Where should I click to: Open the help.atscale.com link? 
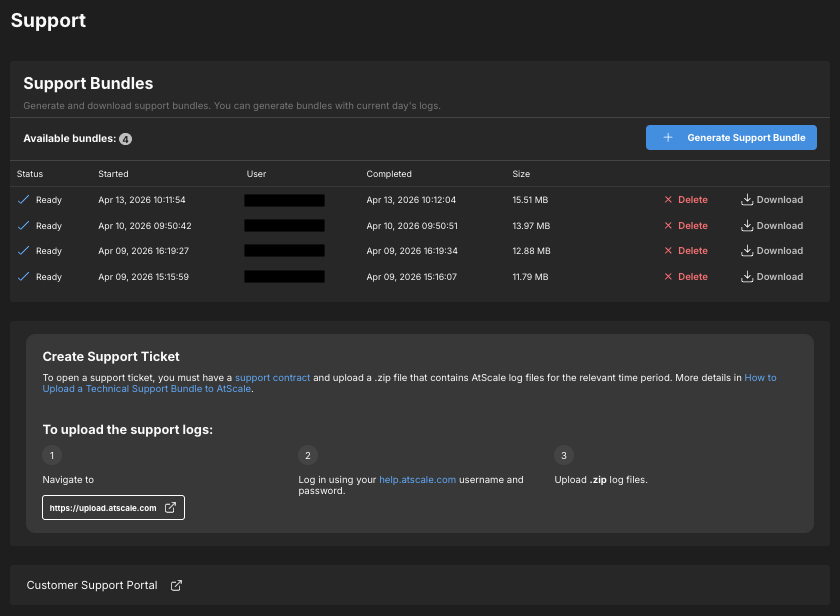coord(418,480)
